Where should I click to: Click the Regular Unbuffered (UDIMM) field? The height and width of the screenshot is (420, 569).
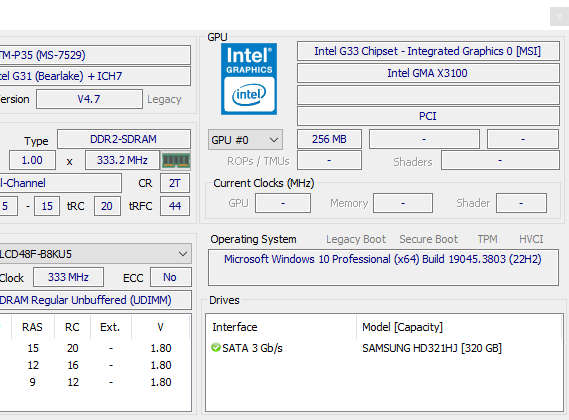point(95,300)
